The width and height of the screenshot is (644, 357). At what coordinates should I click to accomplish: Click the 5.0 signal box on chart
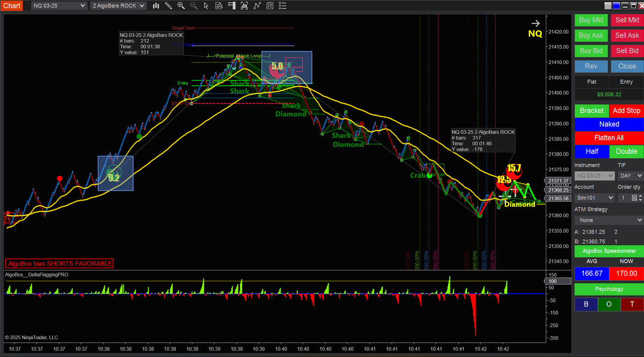coord(287,68)
